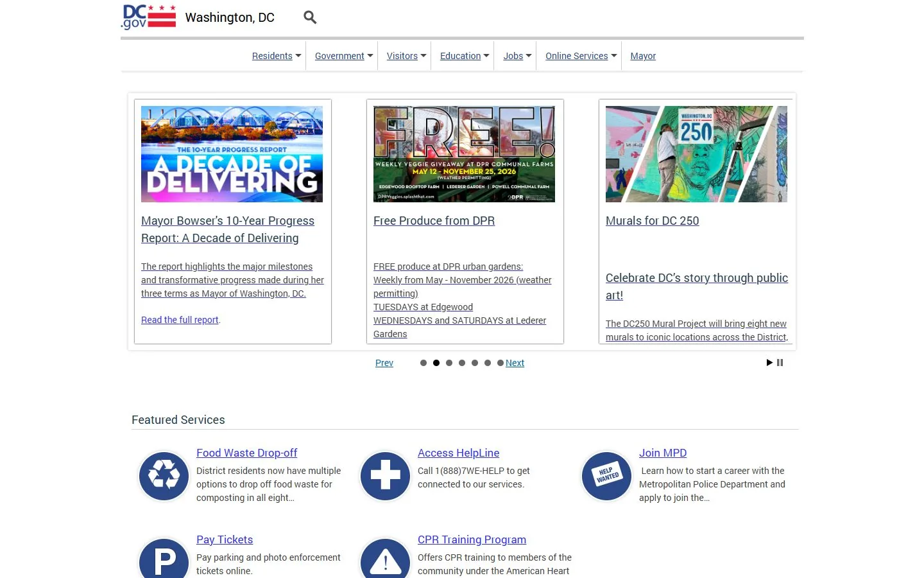Play the carousel slideshow

click(769, 363)
